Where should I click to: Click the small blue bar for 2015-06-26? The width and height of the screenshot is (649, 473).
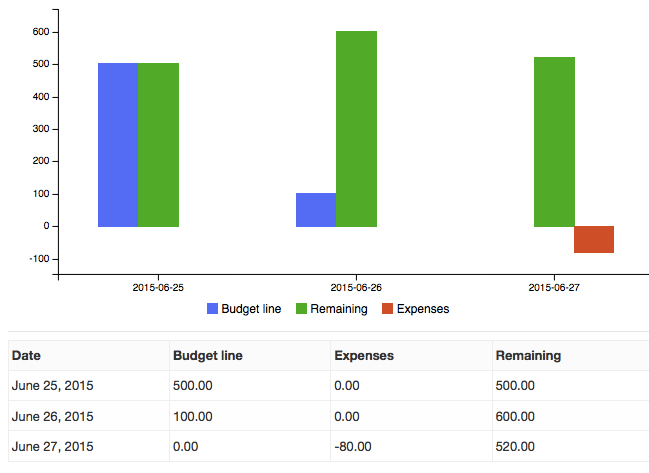tap(316, 210)
